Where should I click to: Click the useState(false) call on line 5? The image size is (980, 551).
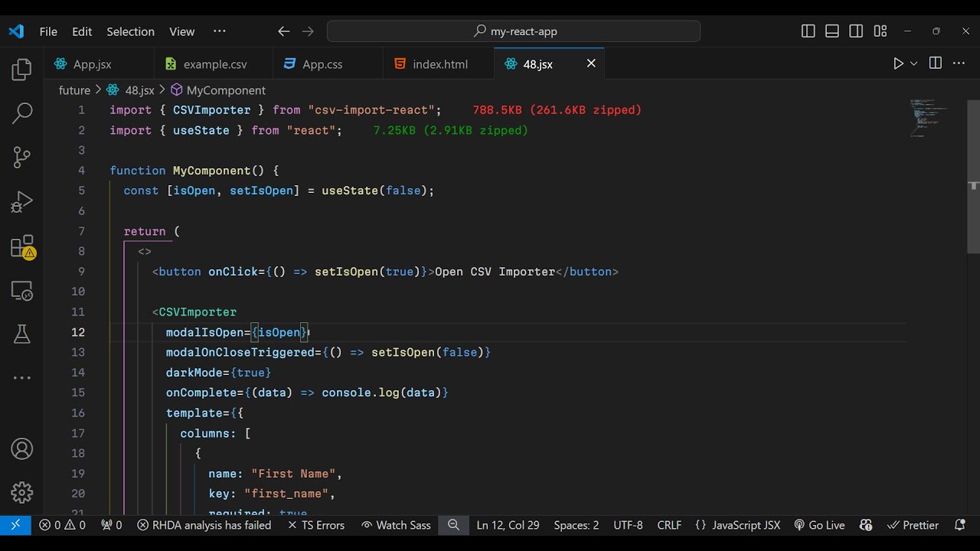tap(374, 191)
